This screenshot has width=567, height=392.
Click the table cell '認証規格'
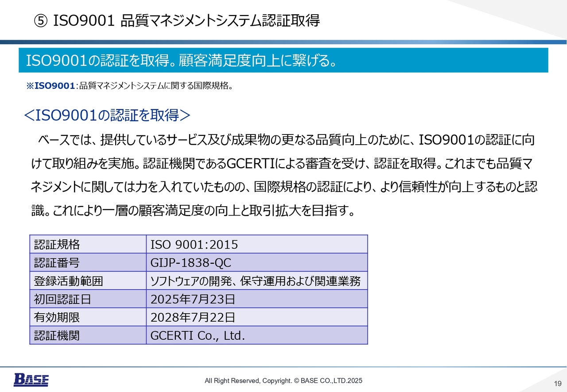(88, 244)
